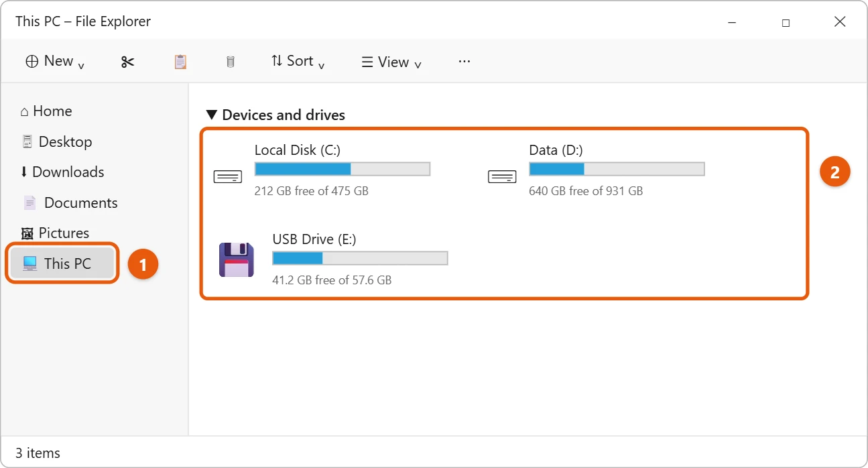Select the Data (D:) drive icon
Viewport: 868px width, 468px height.
502,177
